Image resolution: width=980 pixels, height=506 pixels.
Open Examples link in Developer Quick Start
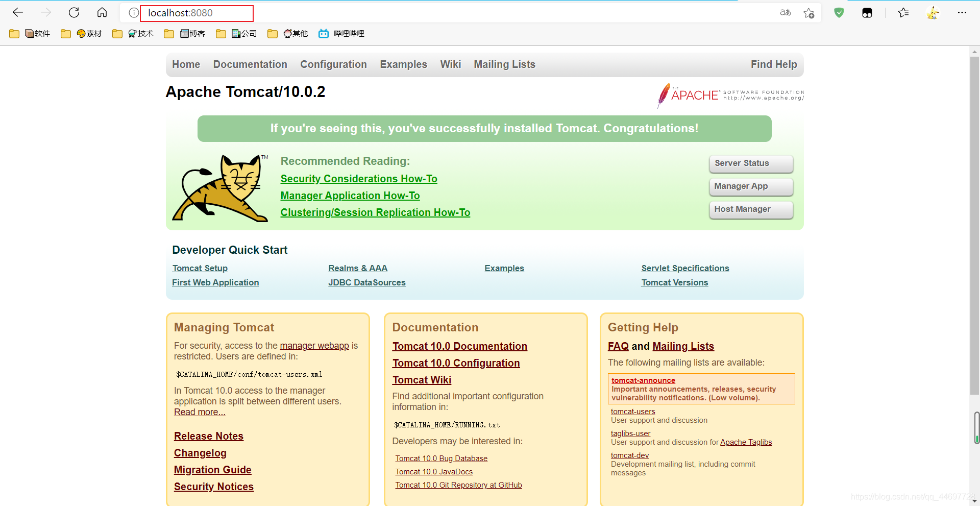[504, 268]
